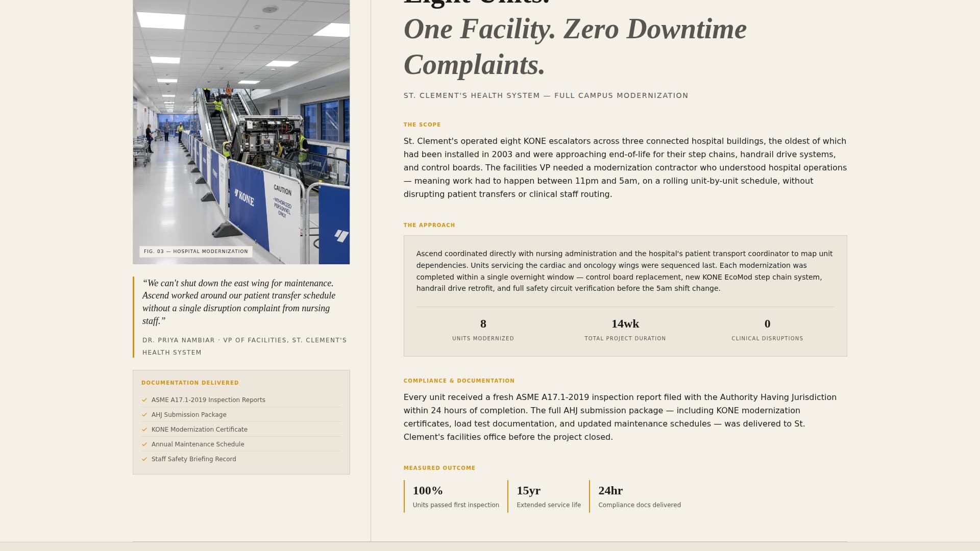Select the checkmark beside Annual Maintenance Schedule

click(x=144, y=444)
